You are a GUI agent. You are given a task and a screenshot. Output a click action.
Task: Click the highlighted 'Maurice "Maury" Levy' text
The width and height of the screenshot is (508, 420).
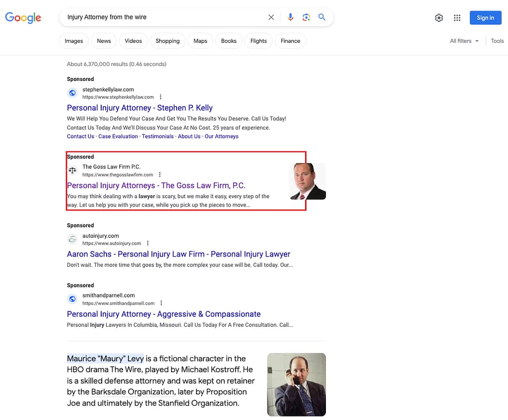(105, 358)
